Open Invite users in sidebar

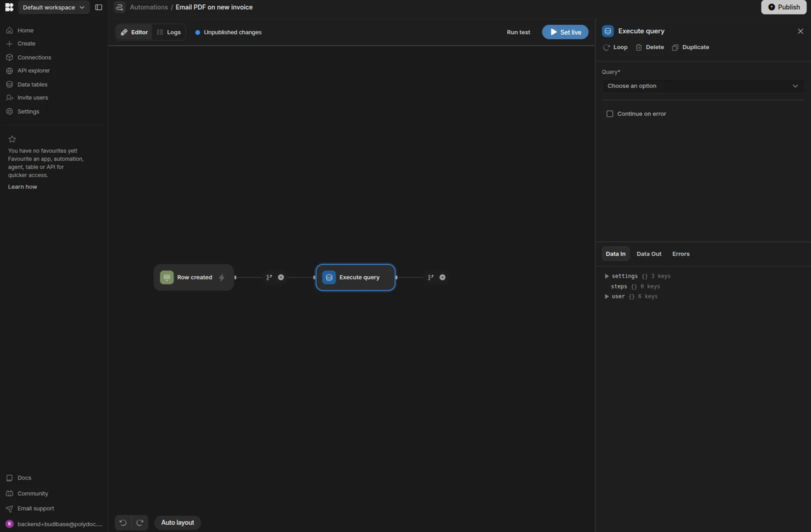pos(32,97)
